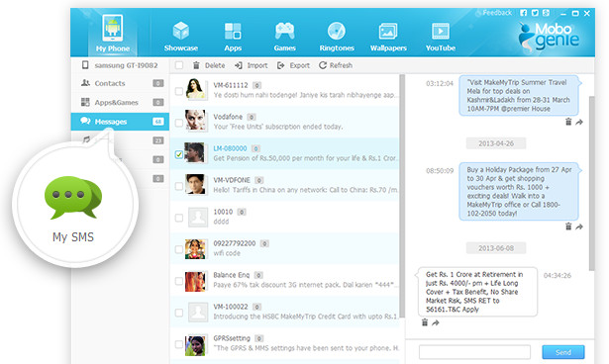Go to Ringtones section
The image size is (609, 364).
click(337, 37)
